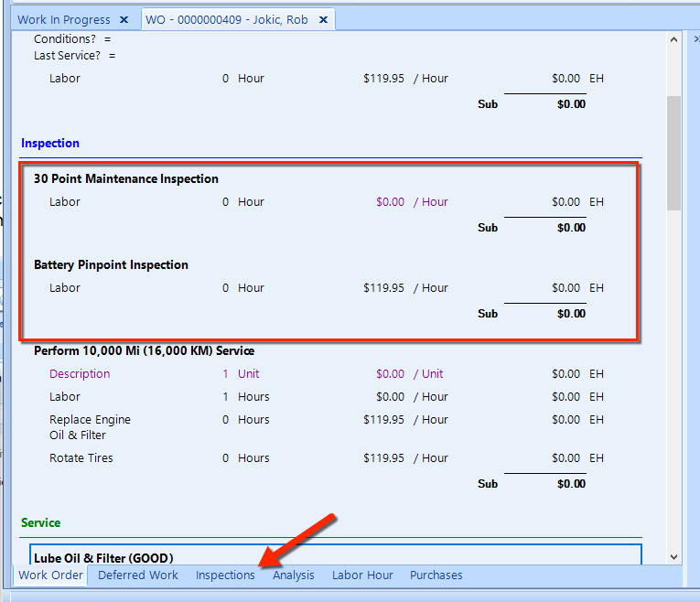
Task: Click Replace Engine Oil & Filter line
Action: tap(90, 426)
